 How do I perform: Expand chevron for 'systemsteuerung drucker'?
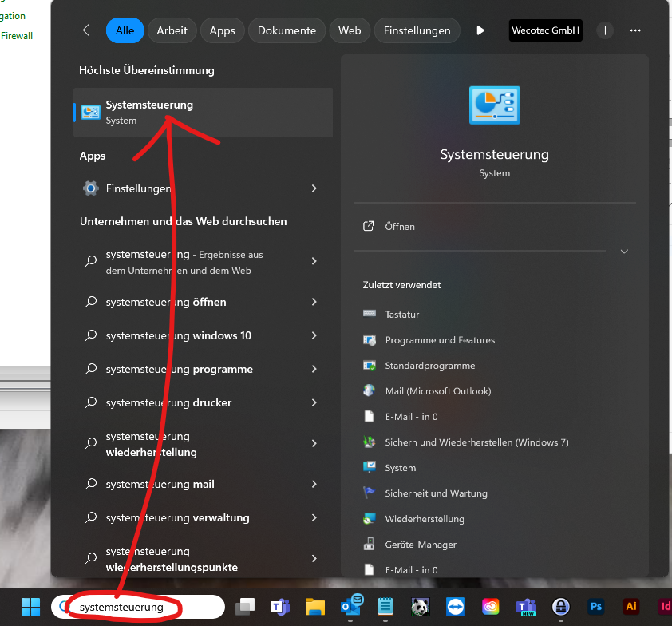click(314, 402)
